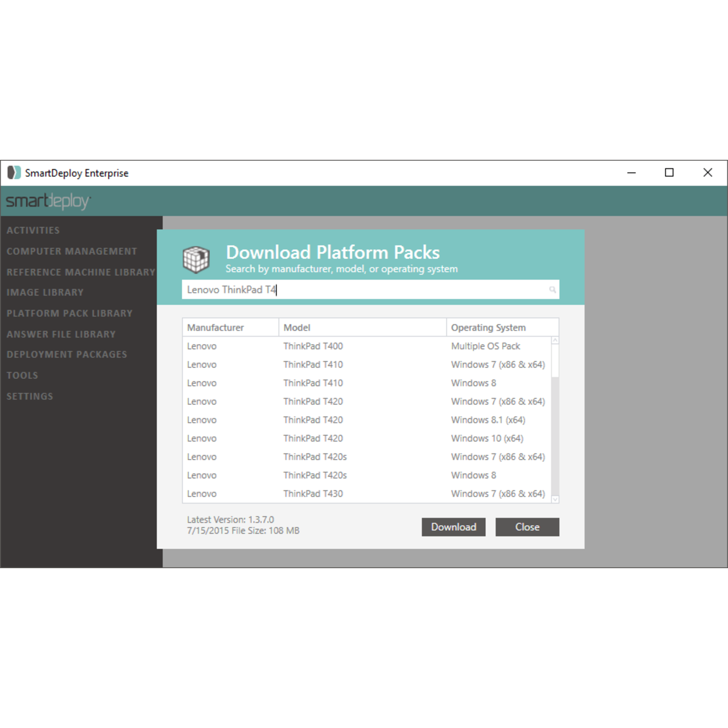
Task: Open the Computer Management menu entry
Action: tap(71, 251)
